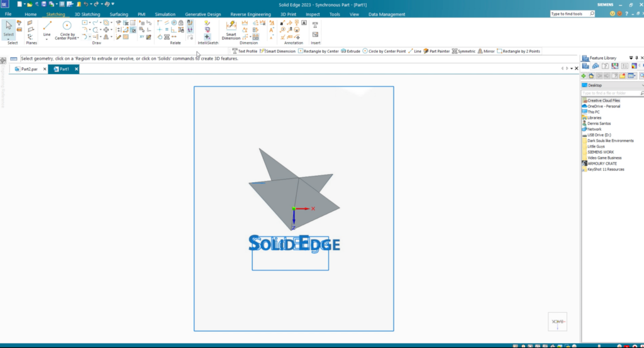The width and height of the screenshot is (644, 348).
Task: Click the IntelliSketch options icon
Action: tap(208, 23)
